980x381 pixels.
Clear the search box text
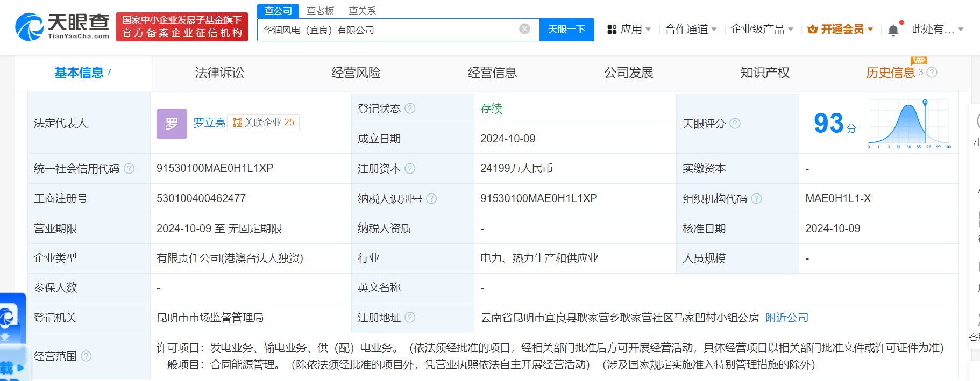coord(525,29)
